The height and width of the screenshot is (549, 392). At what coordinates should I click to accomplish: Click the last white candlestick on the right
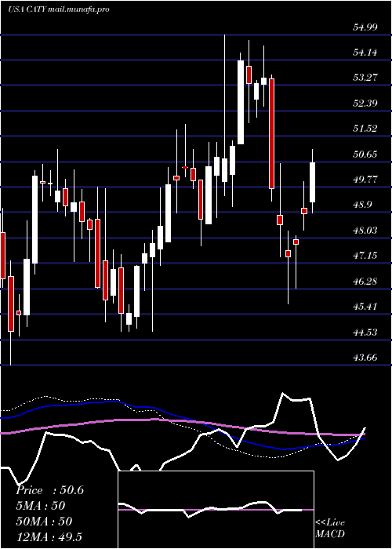point(313,182)
